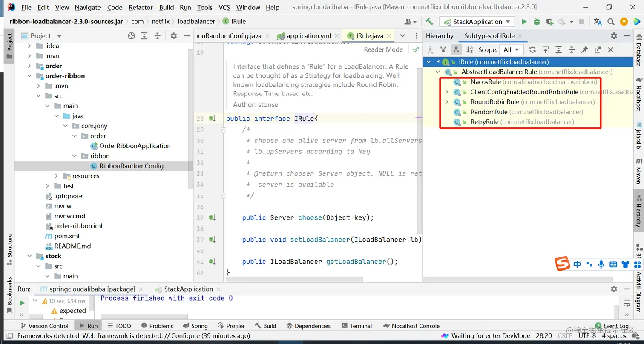Toggle the Project side tool window

(9, 46)
